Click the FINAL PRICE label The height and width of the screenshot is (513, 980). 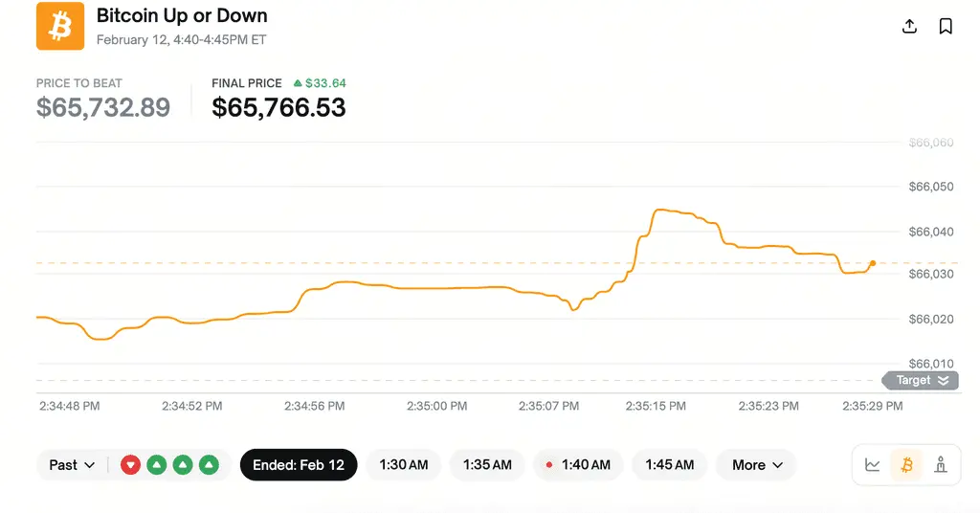click(247, 83)
